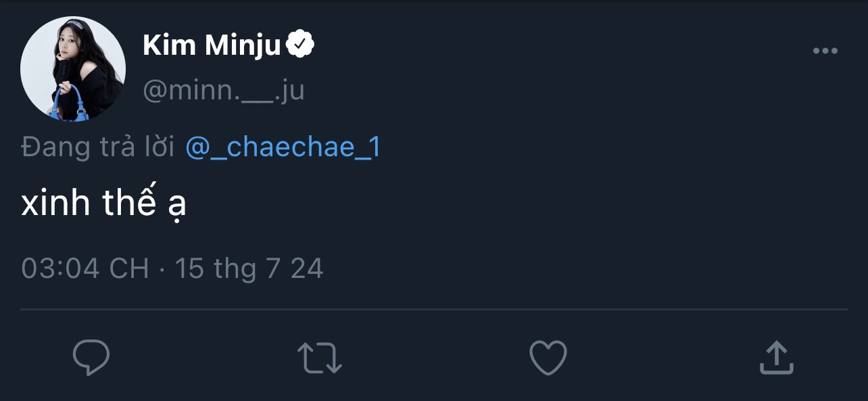The width and height of the screenshot is (868, 401).
Task: Retweet this post with the arrows icon
Action: coord(320,358)
